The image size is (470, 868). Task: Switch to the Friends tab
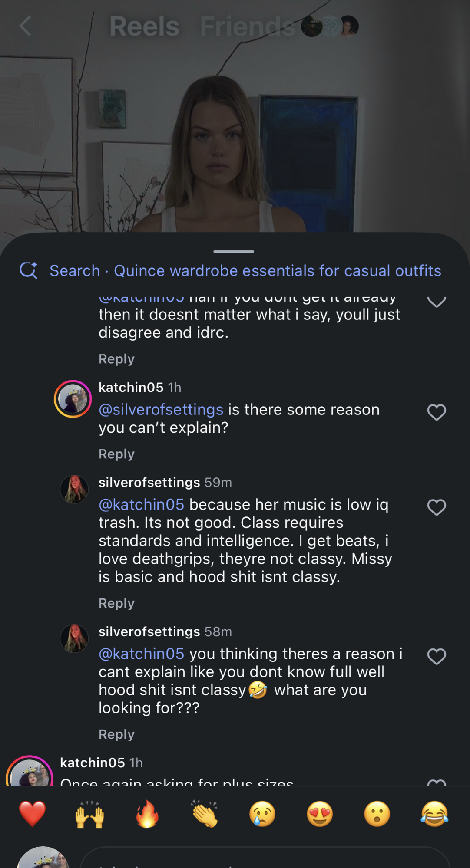click(248, 26)
